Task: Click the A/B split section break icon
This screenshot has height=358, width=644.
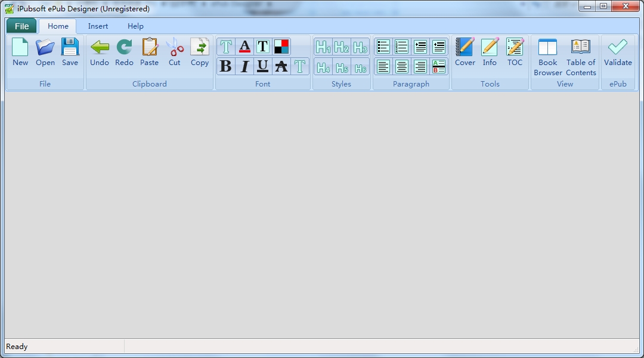Action: 439,67
